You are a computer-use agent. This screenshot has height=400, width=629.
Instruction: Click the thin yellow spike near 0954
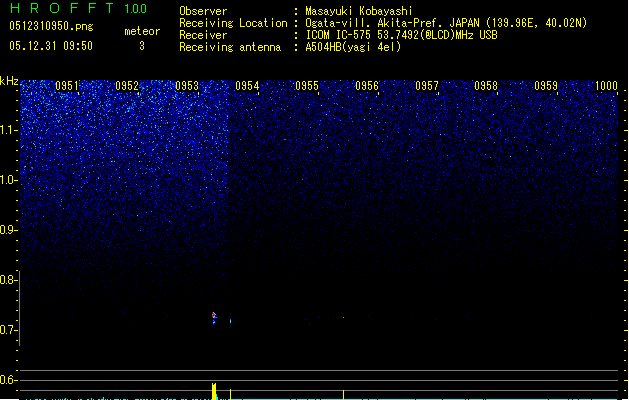point(230,394)
